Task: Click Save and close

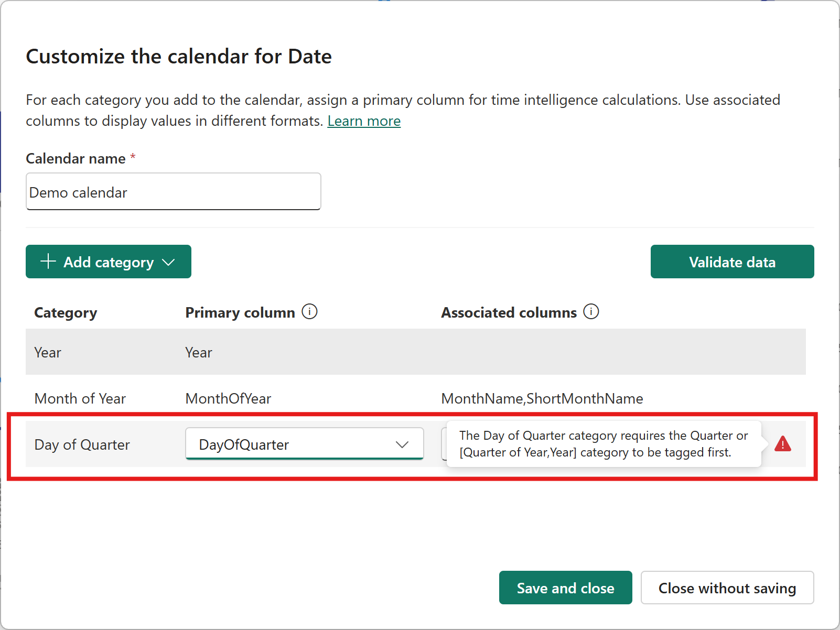Action: tap(565, 588)
